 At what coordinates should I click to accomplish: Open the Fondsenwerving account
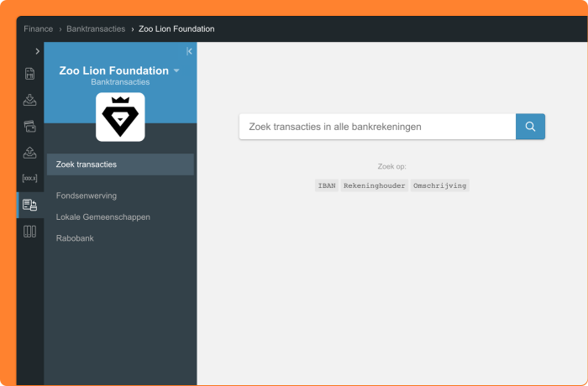tap(87, 196)
